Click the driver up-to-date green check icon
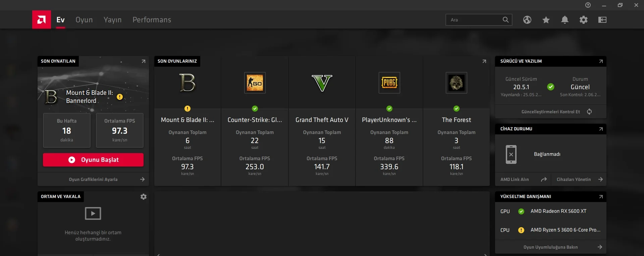The height and width of the screenshot is (256, 644). pos(551,87)
